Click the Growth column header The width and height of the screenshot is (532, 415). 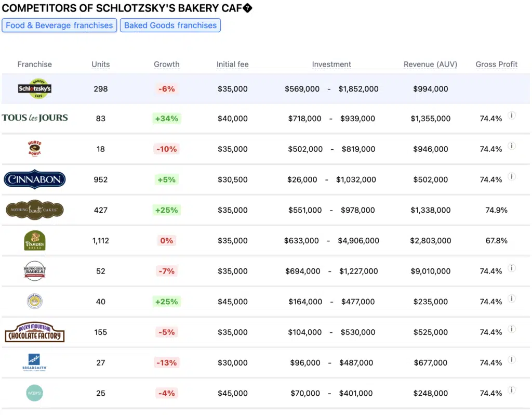pyautogui.click(x=166, y=64)
